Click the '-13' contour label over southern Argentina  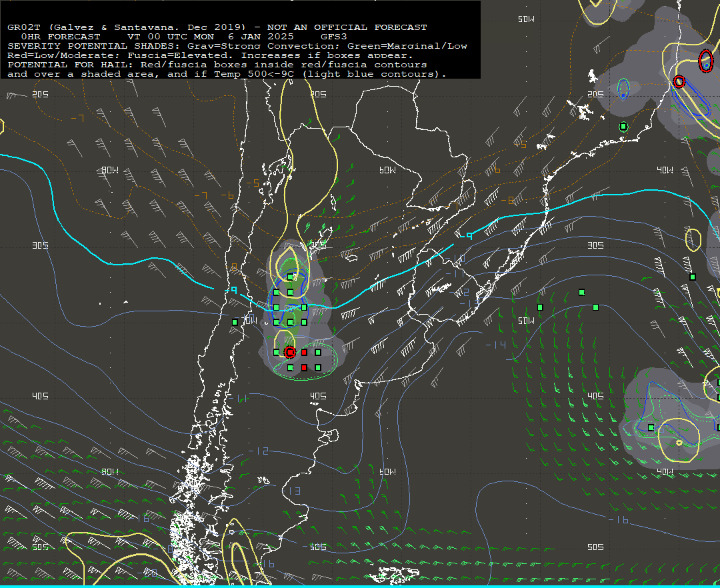pos(291,491)
